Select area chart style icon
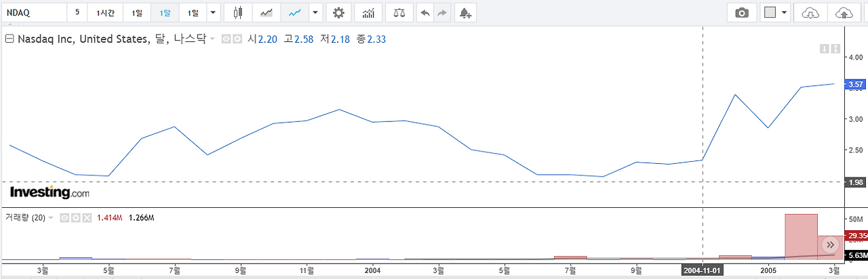This screenshot has height=279, width=868. [267, 13]
